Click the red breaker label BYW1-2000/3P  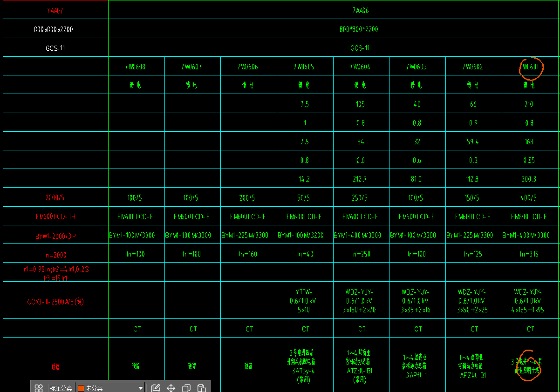click(55, 237)
